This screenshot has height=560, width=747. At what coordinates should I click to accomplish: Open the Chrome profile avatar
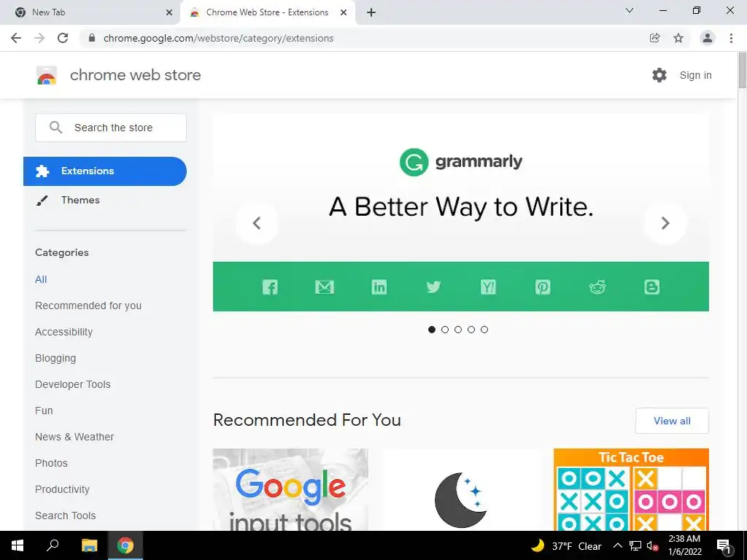point(708,38)
